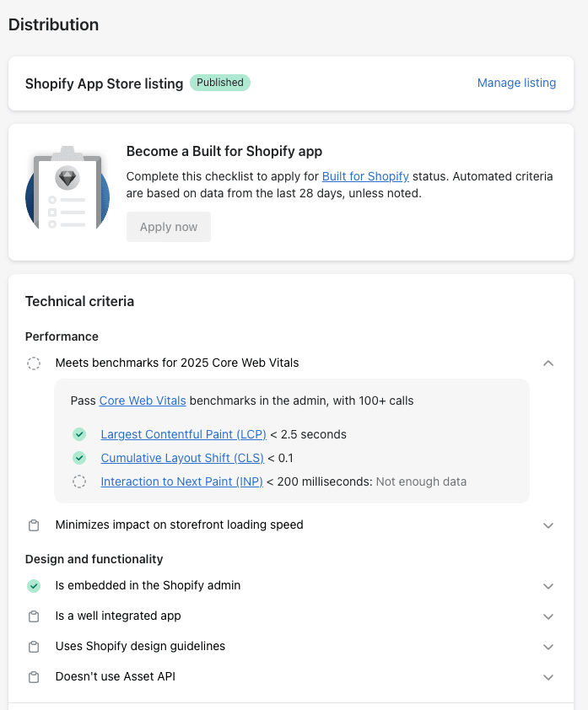Viewport: 588px width, 710px height.
Task: Collapse the Core Web Vitals benchmarks section
Action: tap(548, 363)
